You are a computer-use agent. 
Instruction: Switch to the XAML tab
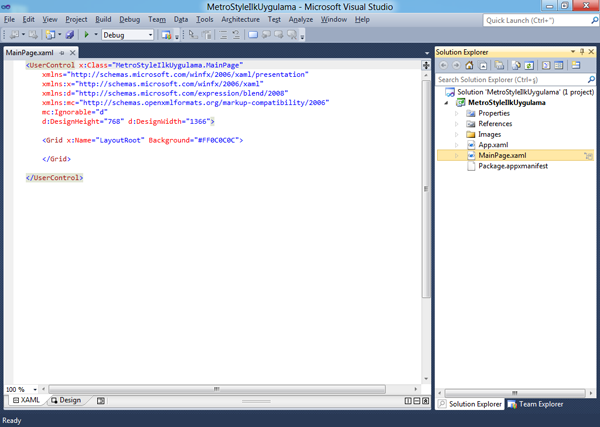[x=26, y=400]
